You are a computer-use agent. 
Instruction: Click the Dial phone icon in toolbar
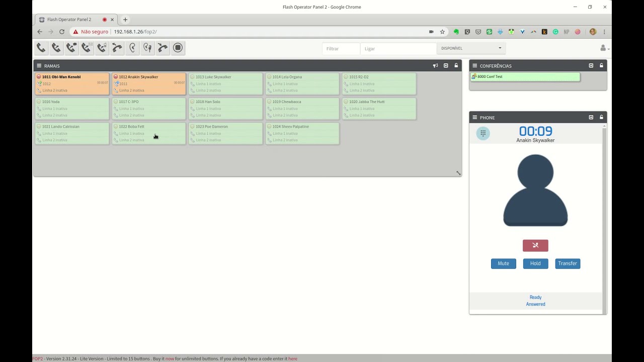coord(41,48)
